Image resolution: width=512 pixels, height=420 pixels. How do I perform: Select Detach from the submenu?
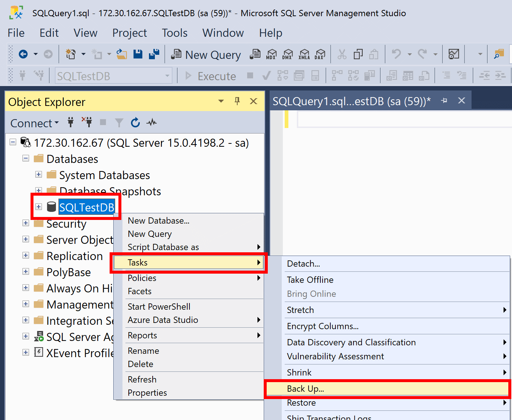tap(303, 263)
